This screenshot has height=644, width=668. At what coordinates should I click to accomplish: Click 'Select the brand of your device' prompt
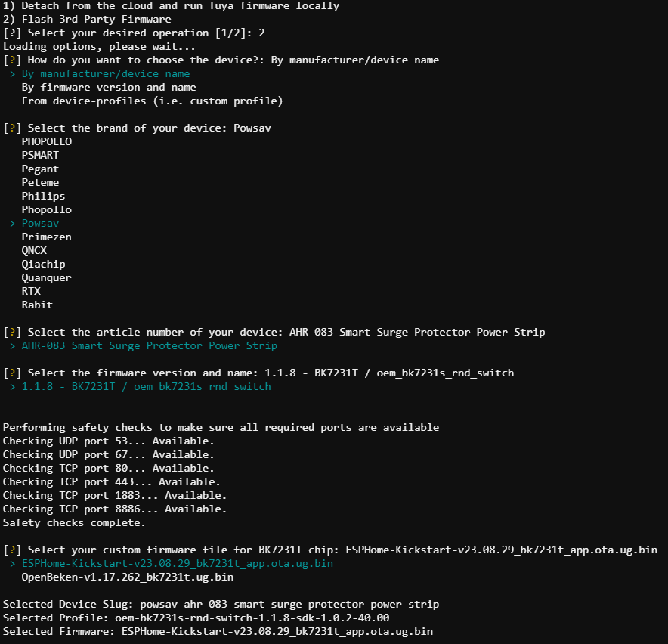[x=138, y=128]
